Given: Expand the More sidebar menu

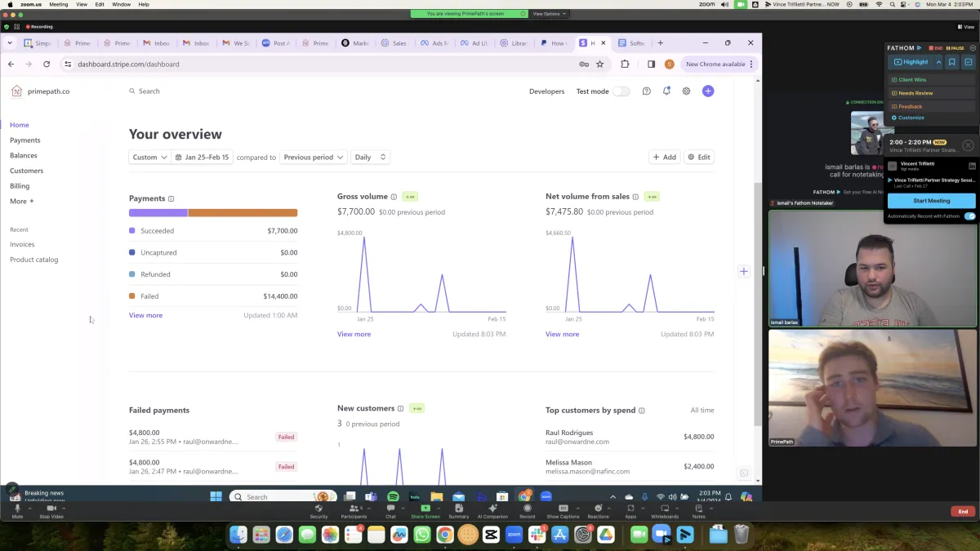Looking at the screenshot, I should (22, 201).
